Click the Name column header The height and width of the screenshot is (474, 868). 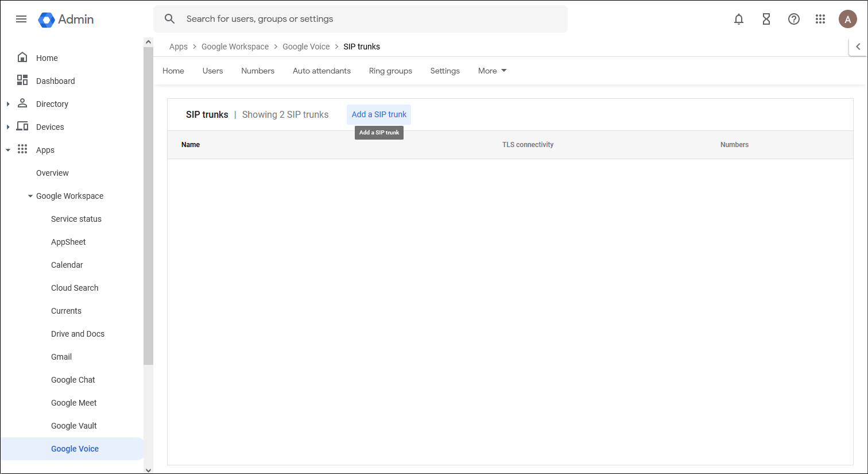(191, 145)
